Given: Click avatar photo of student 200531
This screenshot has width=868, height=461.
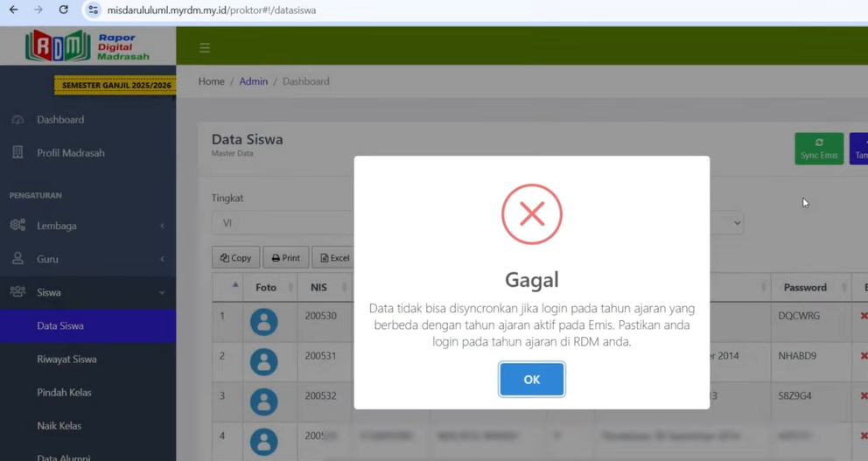Looking at the screenshot, I should (264, 362).
